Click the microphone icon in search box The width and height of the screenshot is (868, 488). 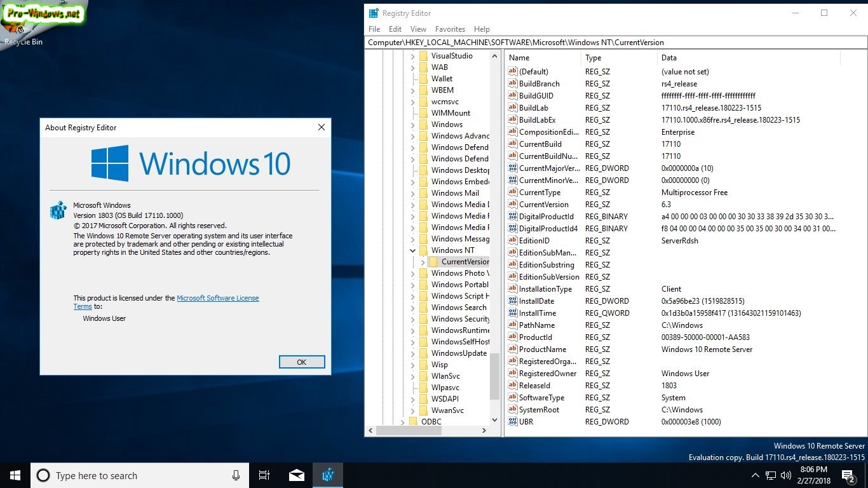pos(236,475)
